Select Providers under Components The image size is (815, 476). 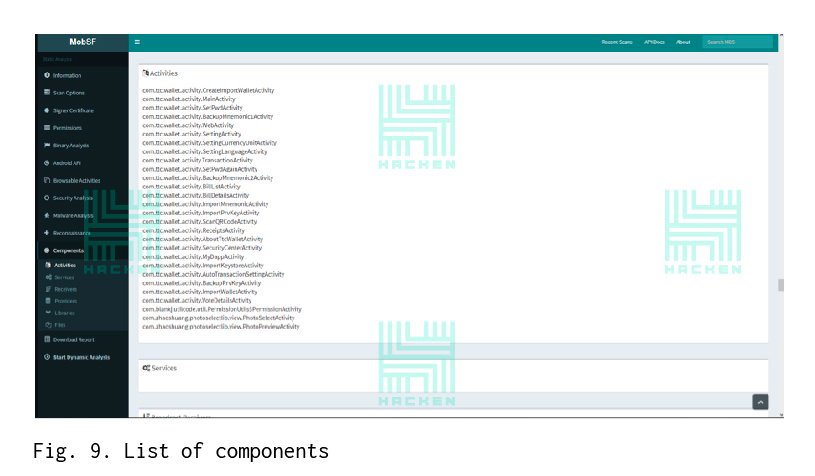click(x=65, y=301)
